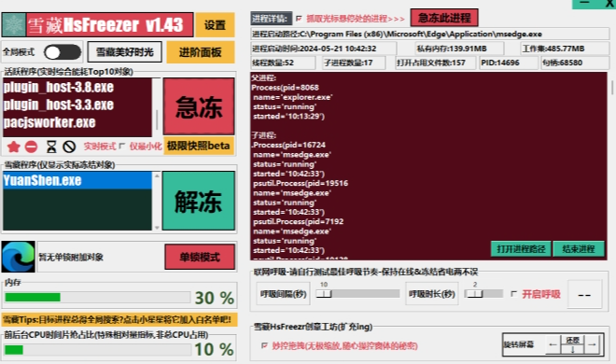The height and width of the screenshot is (364, 616).
Task: Open the 进阶面板 advanced panel
Action: 201,52
